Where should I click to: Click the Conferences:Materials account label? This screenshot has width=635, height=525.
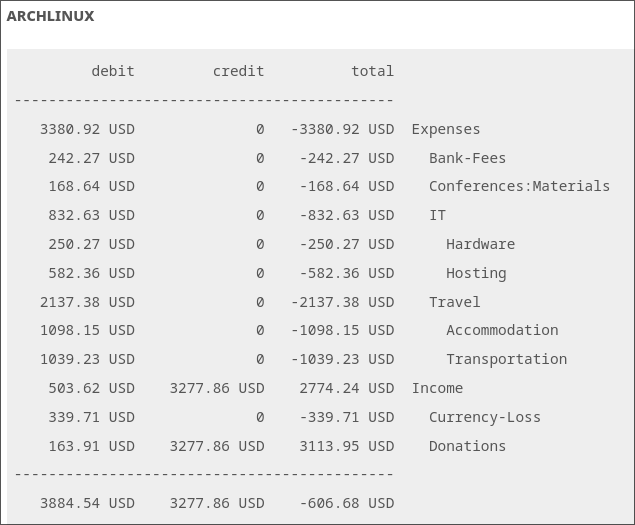point(519,186)
